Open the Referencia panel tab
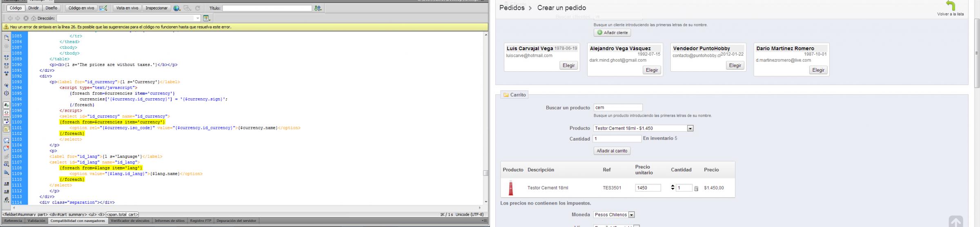980x227 pixels. (x=13, y=221)
